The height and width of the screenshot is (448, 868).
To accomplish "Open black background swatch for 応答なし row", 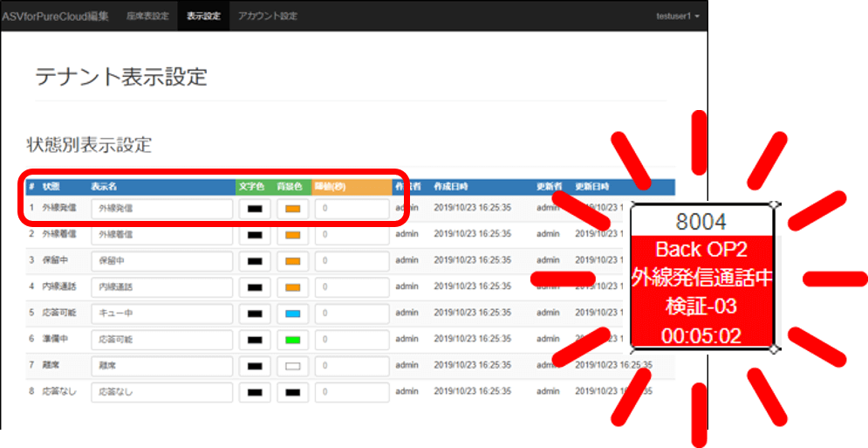I will pos(292,392).
